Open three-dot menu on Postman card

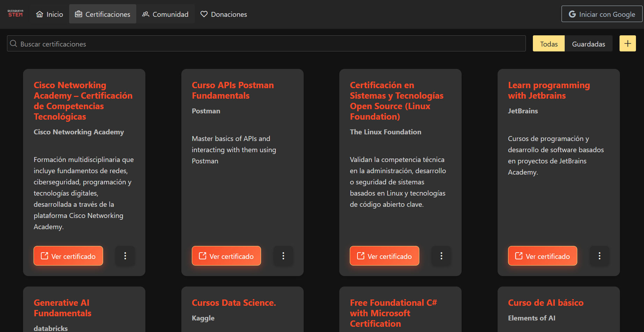click(283, 256)
